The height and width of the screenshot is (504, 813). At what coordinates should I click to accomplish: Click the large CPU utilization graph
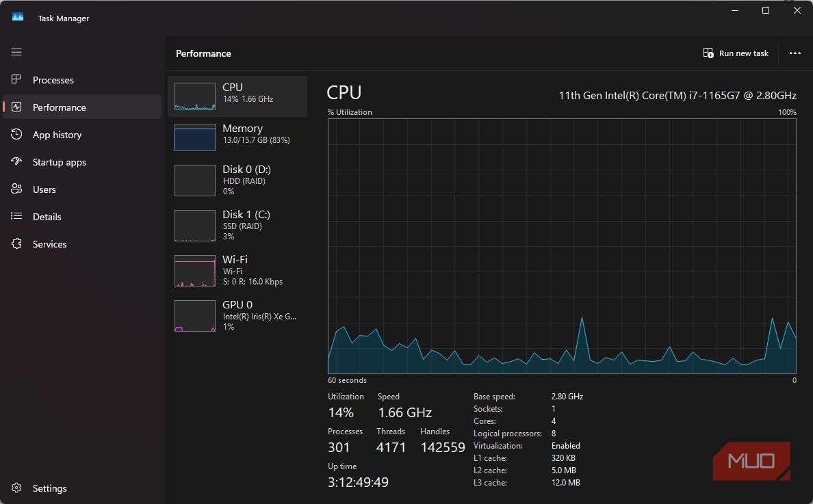point(562,246)
